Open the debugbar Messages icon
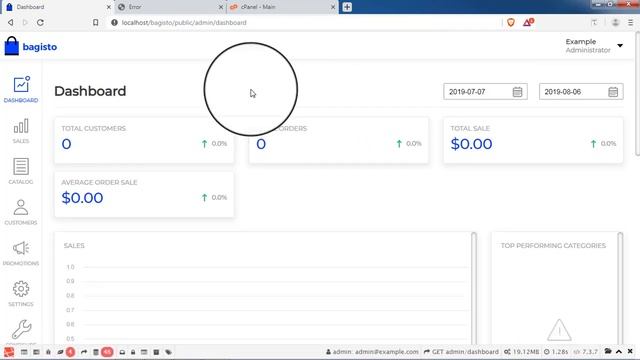Screen dimensions: 640x360 (24, 352)
